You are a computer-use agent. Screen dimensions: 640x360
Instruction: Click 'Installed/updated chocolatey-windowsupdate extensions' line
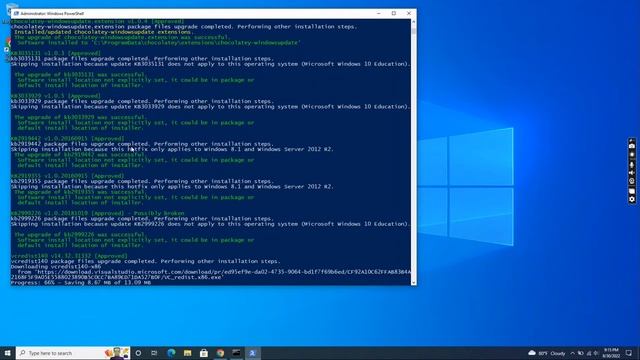[104, 32]
